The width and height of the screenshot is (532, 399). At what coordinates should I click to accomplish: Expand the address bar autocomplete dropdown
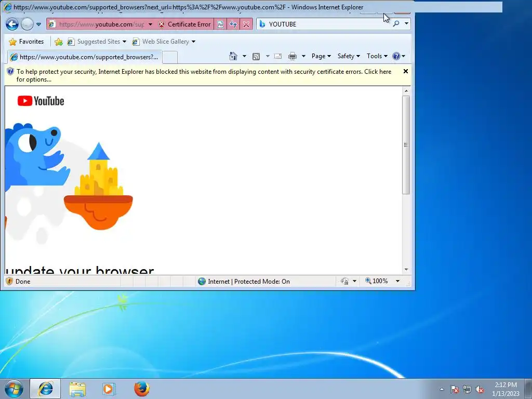pos(150,24)
